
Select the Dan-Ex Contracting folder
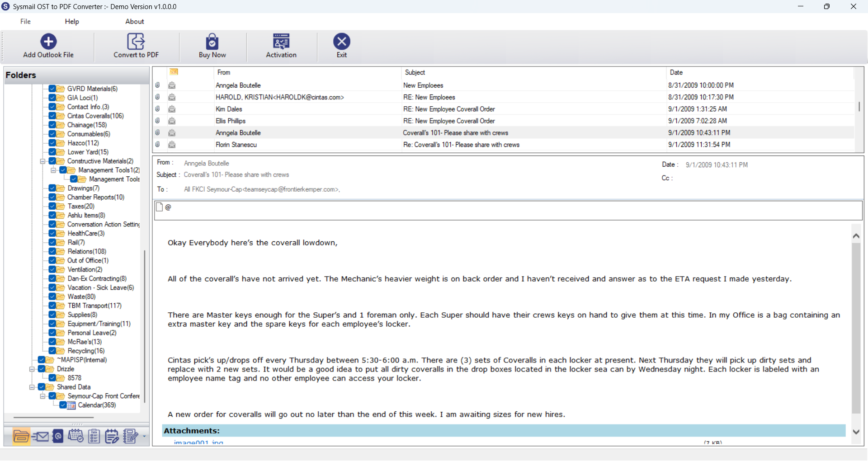(x=97, y=278)
